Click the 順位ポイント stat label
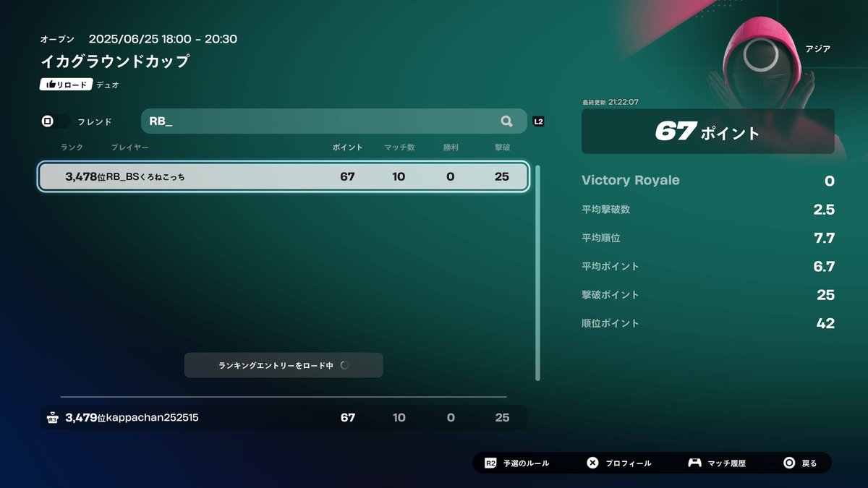Viewport: 868px width, 488px height. point(610,323)
